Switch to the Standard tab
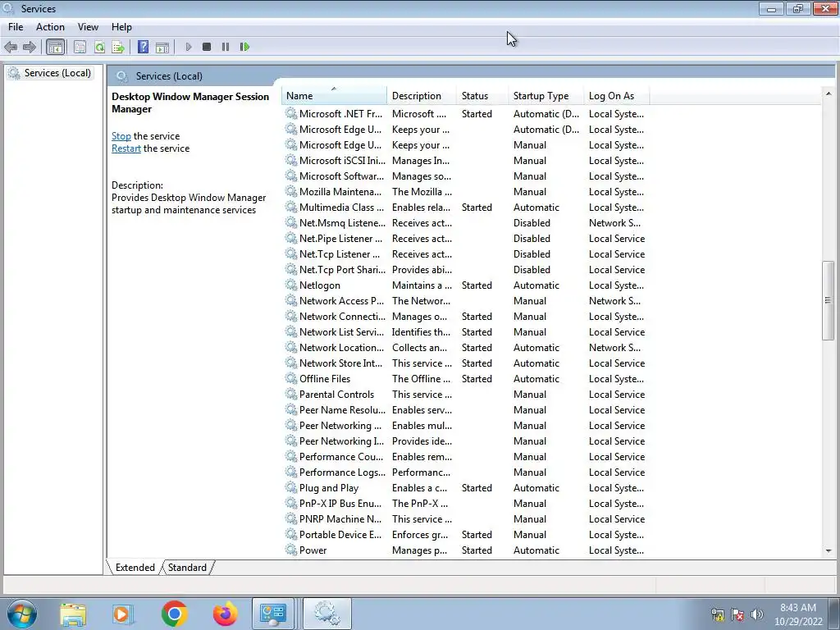The width and height of the screenshot is (840, 630). (187, 568)
